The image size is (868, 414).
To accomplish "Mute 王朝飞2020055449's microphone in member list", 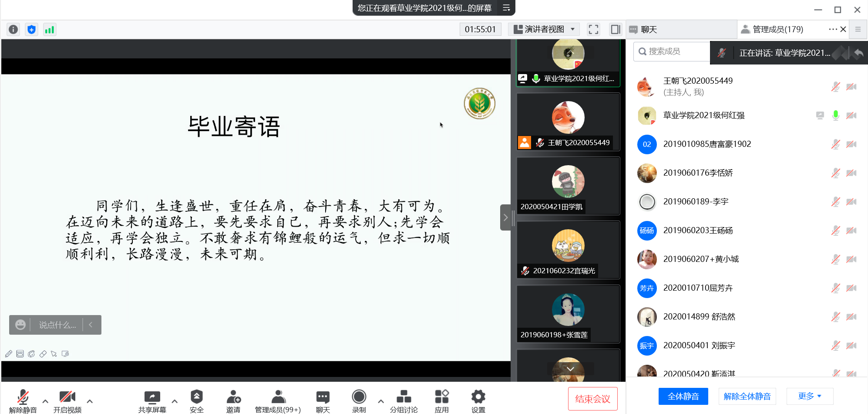I will coord(835,86).
